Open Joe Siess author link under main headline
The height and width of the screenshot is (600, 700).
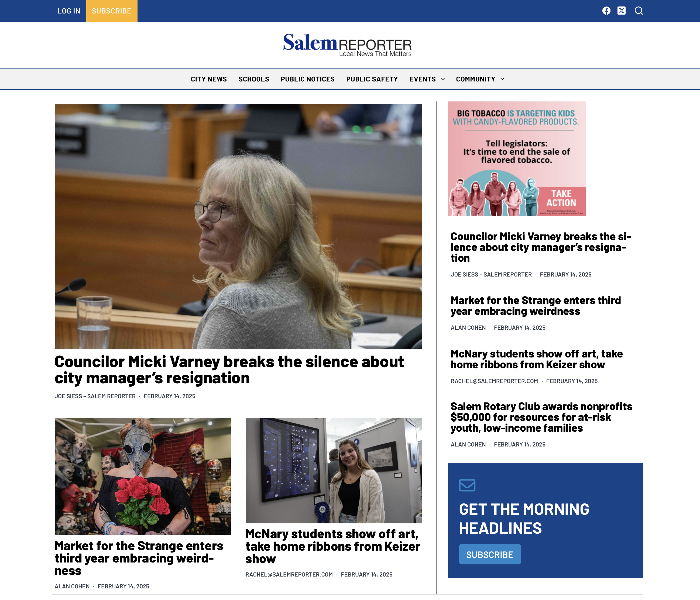(95, 396)
